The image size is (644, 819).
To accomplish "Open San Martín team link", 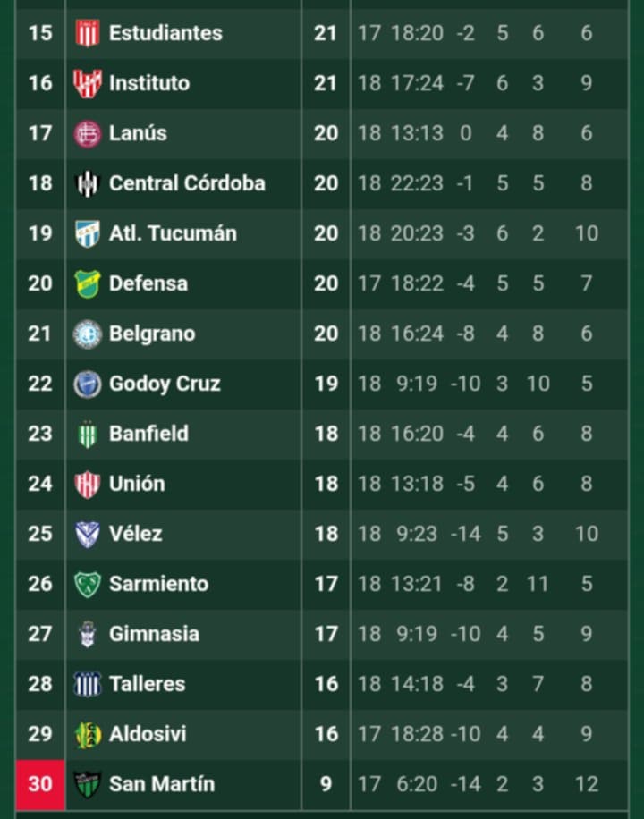I will (x=161, y=784).
